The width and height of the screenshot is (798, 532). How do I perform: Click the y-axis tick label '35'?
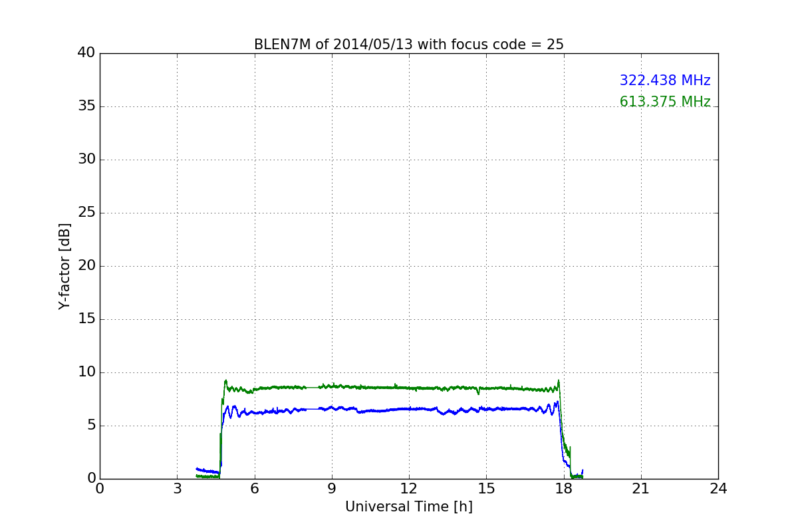click(x=86, y=106)
